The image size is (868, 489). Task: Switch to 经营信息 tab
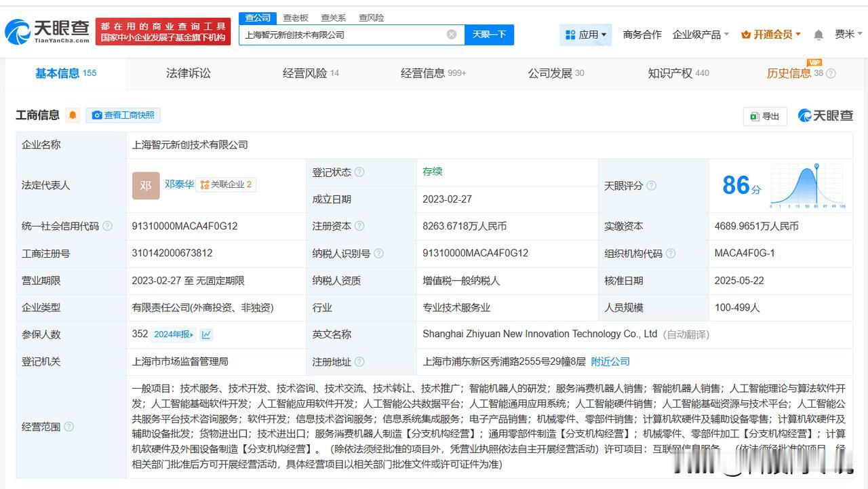pyautogui.click(x=433, y=73)
